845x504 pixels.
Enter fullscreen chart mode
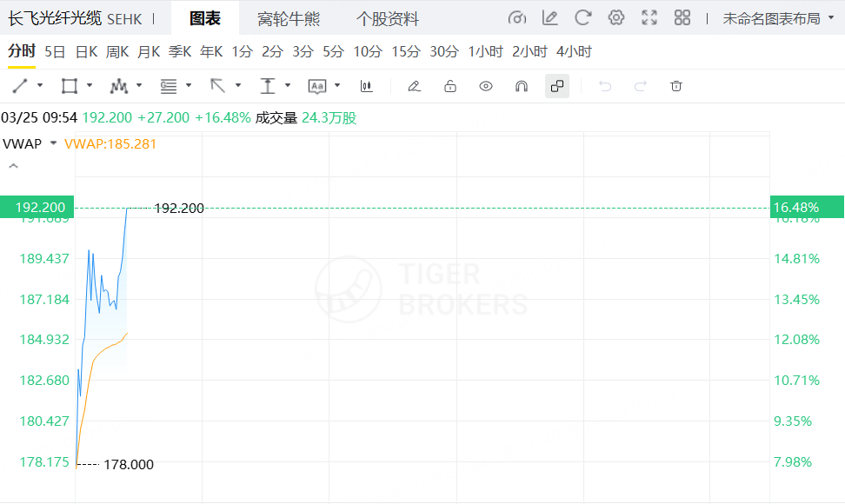coord(649,18)
